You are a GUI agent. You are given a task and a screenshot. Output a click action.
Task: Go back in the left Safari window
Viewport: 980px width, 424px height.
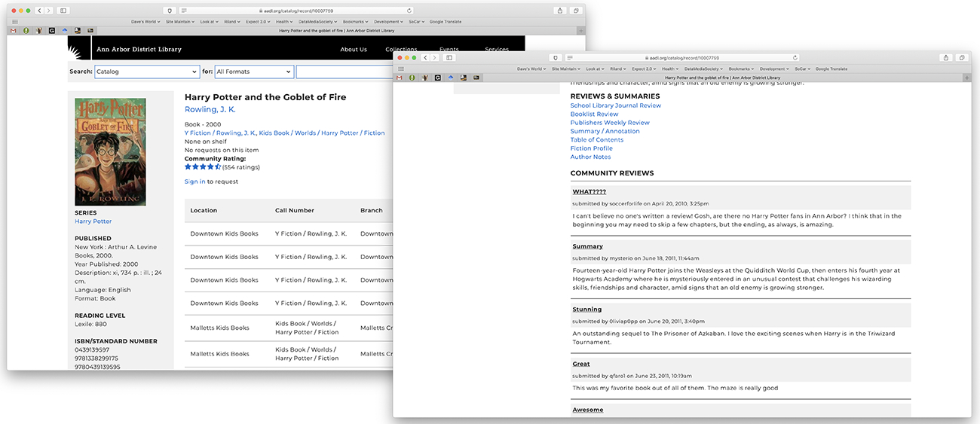pos(40,11)
